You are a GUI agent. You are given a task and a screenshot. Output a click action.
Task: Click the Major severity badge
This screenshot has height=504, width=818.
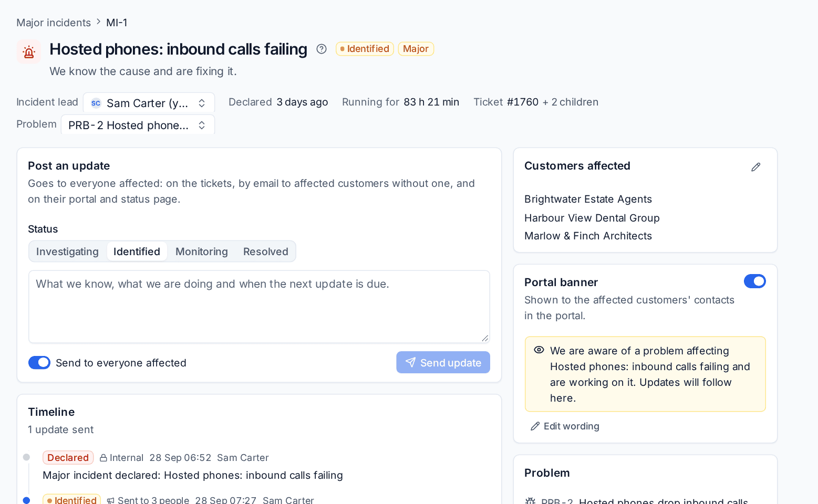416,49
